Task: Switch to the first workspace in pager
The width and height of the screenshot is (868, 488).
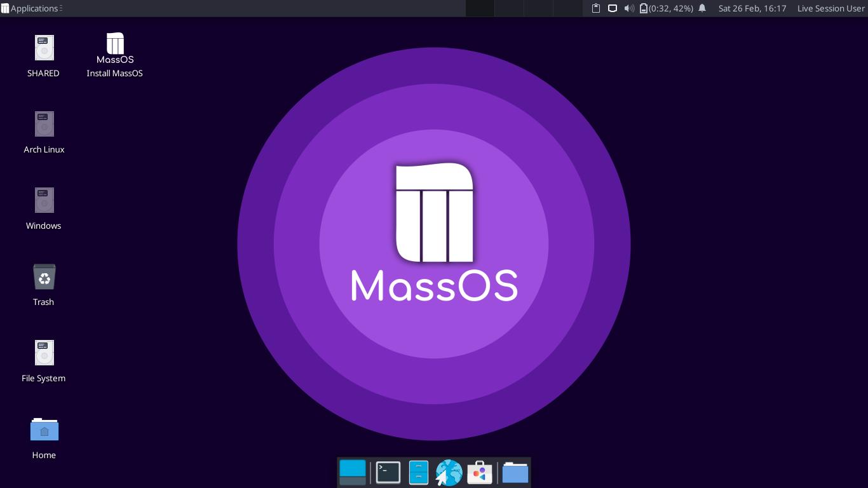Action: (480, 8)
